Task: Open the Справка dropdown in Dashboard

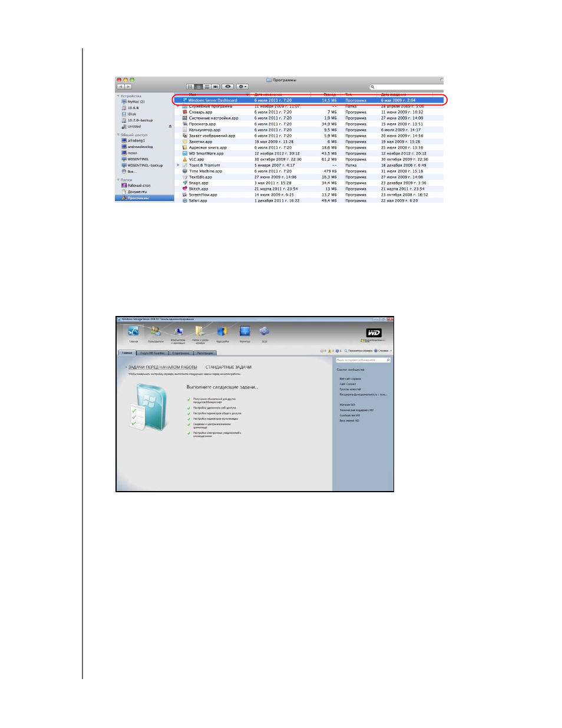Action: coord(383,351)
